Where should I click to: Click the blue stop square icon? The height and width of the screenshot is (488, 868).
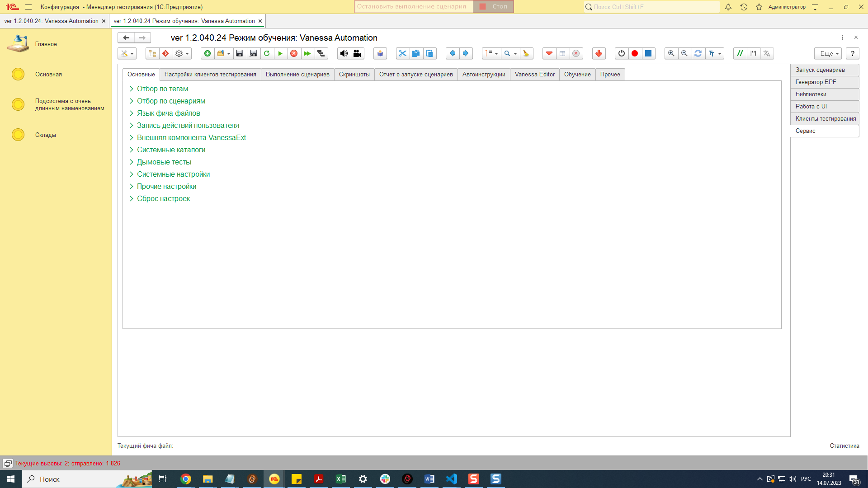coord(648,53)
